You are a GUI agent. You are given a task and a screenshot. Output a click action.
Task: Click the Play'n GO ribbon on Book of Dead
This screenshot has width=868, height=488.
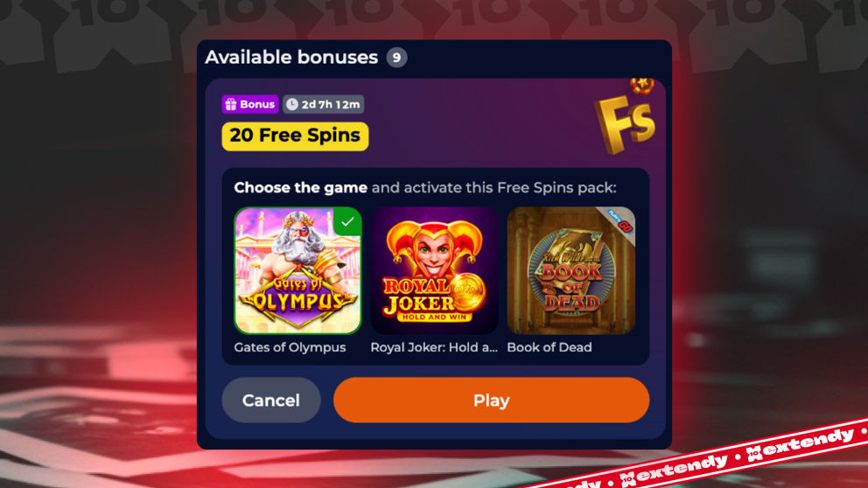(x=620, y=220)
